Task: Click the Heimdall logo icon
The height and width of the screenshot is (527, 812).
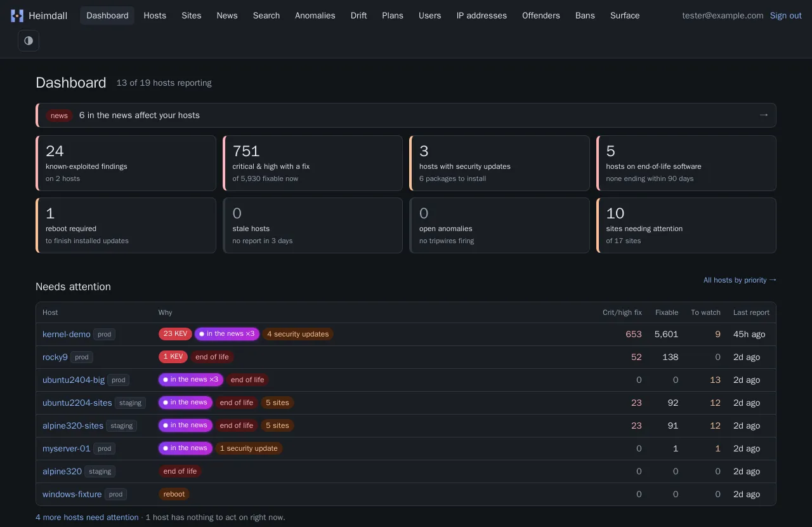Action: (17, 16)
